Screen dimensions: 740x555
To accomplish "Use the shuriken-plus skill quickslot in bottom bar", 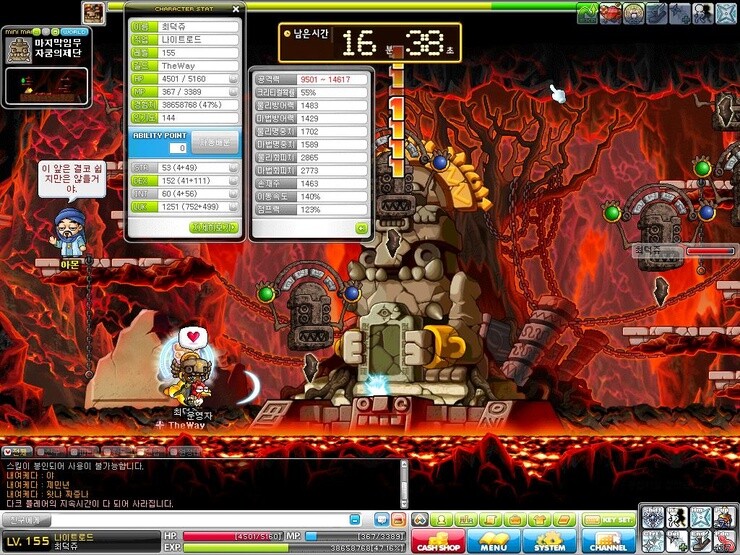I will (x=677, y=542).
